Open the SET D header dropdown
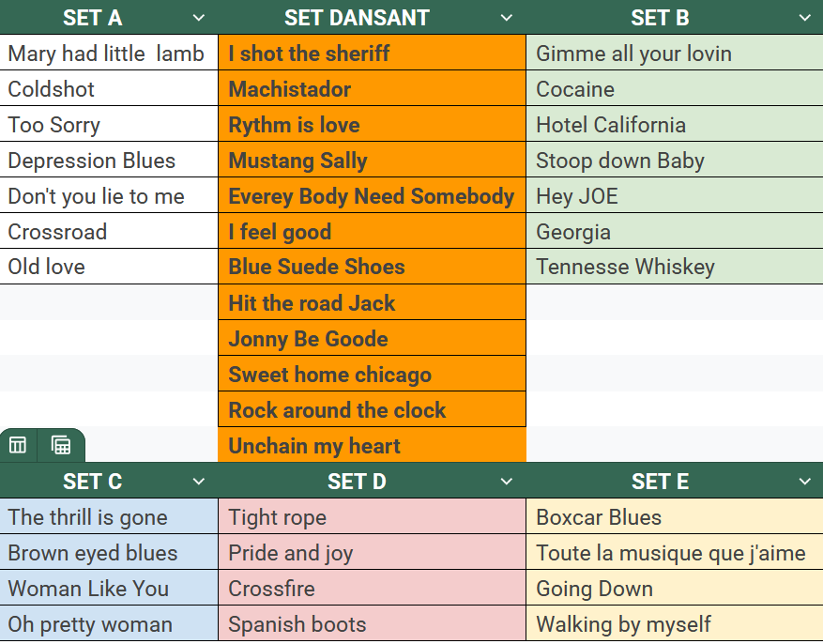 [x=507, y=482]
